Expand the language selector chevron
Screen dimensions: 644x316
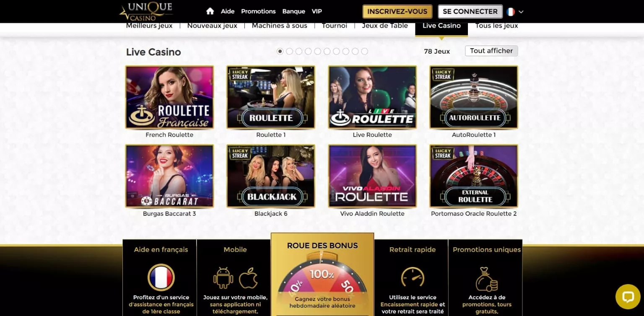pos(521,12)
